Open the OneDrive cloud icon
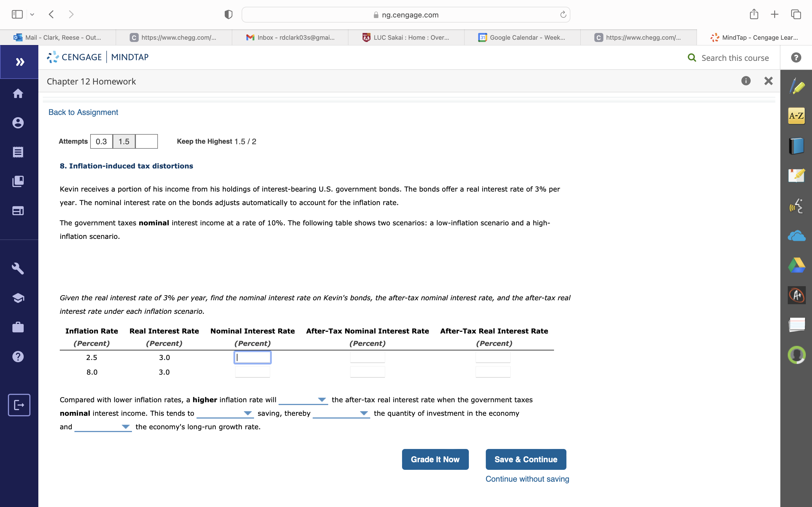 pos(796,236)
